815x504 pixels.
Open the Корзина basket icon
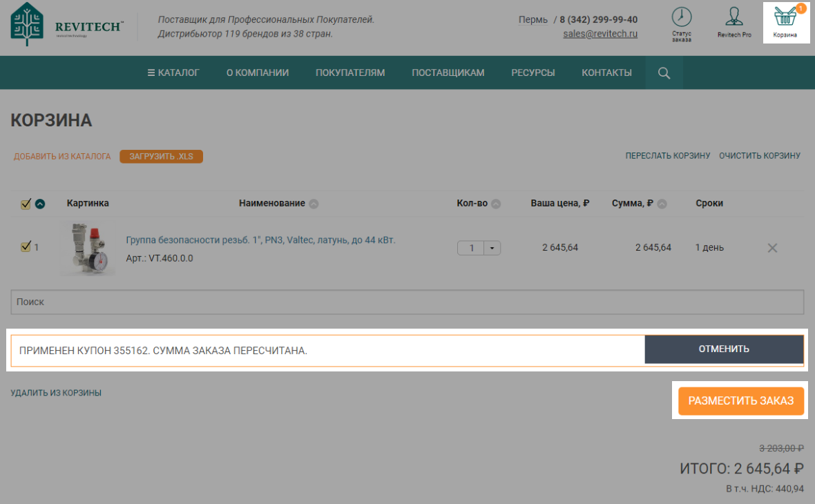tap(785, 17)
